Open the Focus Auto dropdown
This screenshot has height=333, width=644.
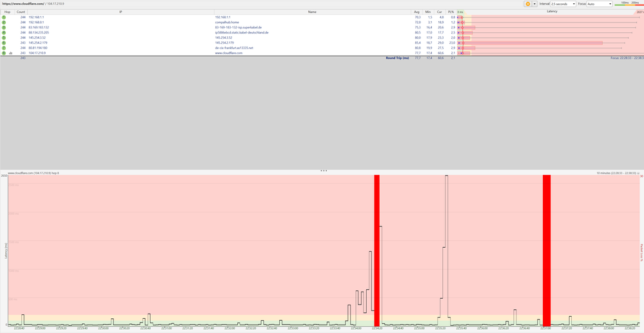point(600,4)
